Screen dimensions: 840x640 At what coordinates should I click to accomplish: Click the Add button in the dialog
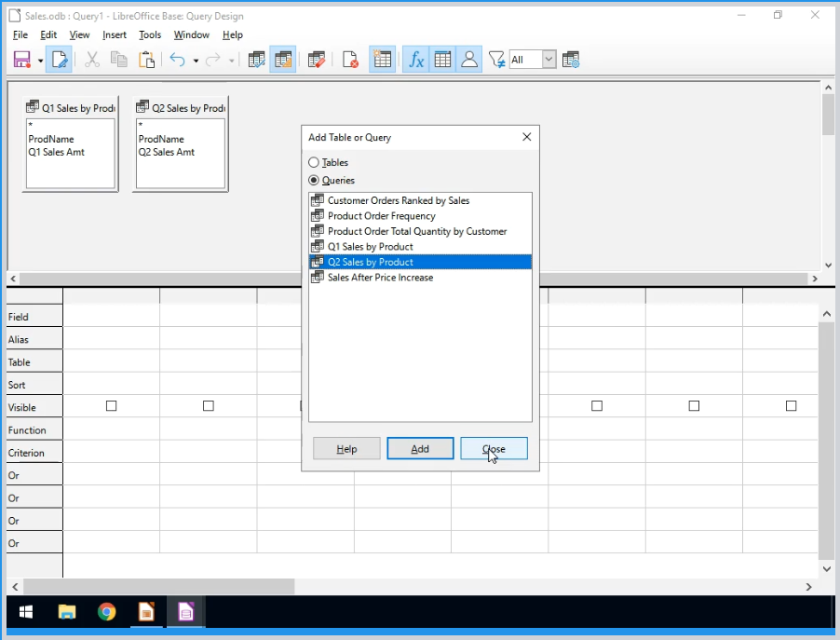(420, 449)
